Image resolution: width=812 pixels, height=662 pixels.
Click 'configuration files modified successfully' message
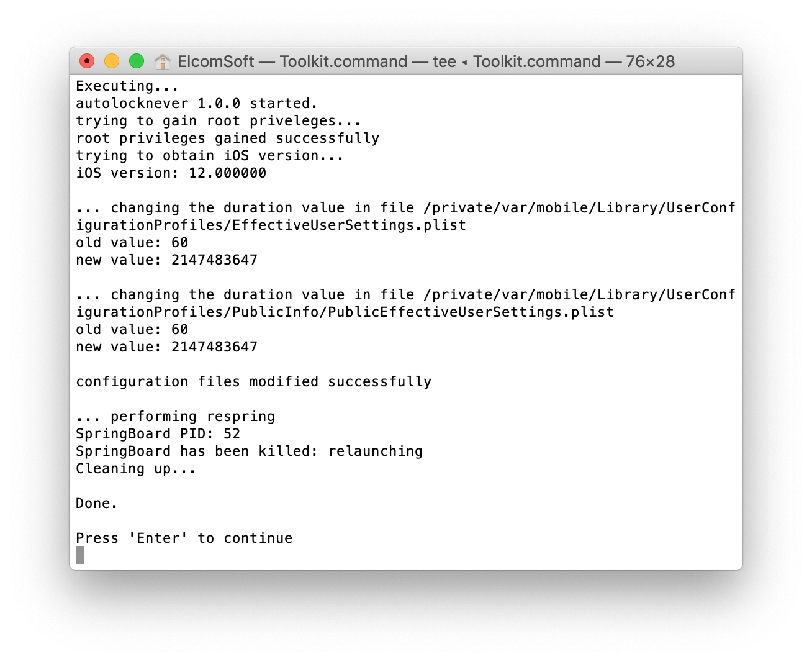click(253, 381)
